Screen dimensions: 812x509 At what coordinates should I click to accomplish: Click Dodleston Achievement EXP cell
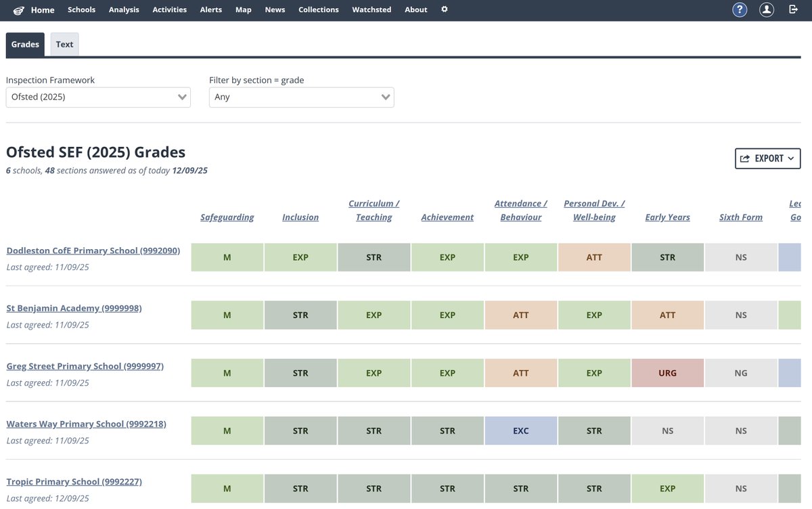(x=447, y=257)
